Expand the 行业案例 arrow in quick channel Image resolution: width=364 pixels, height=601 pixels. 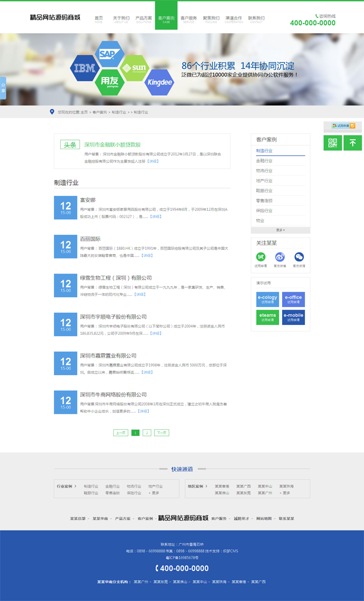[75, 486]
